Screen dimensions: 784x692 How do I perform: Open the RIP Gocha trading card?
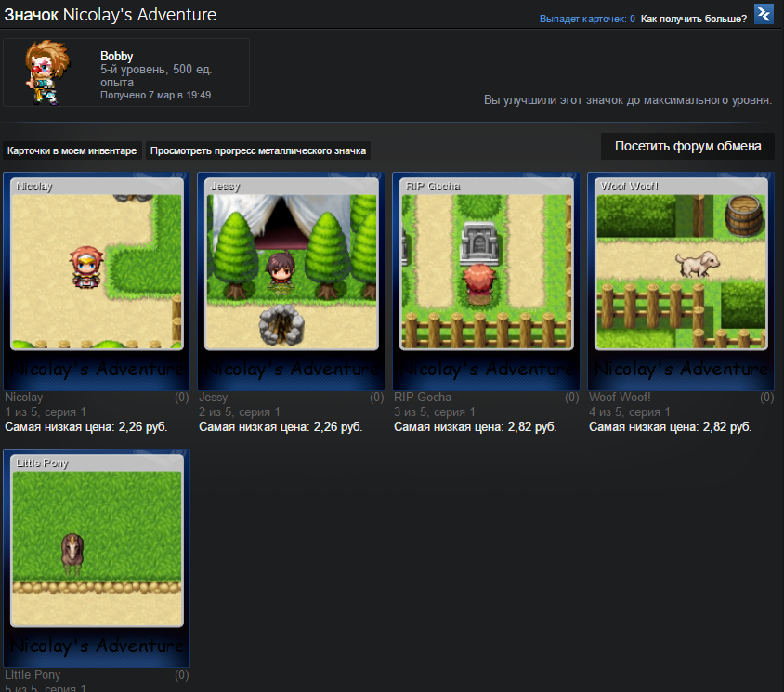tap(486, 281)
